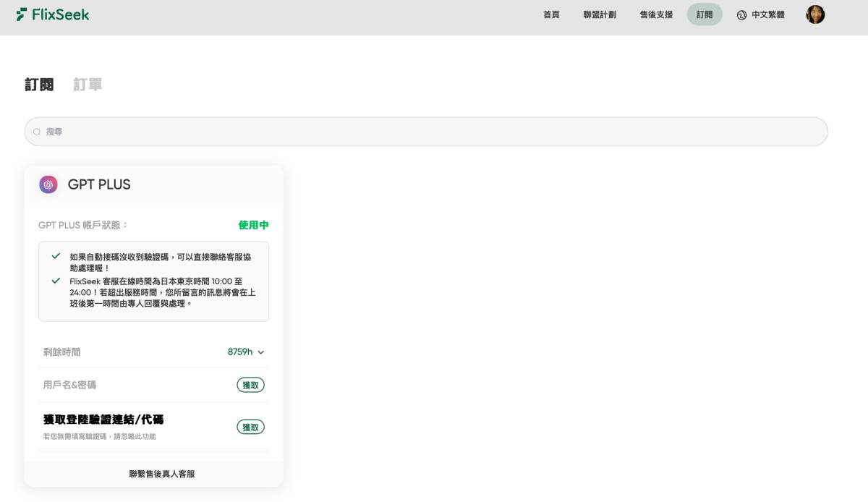This screenshot has height=502, width=868.
Task: Open the 聯盟計劃 nav item
Action: tap(600, 14)
